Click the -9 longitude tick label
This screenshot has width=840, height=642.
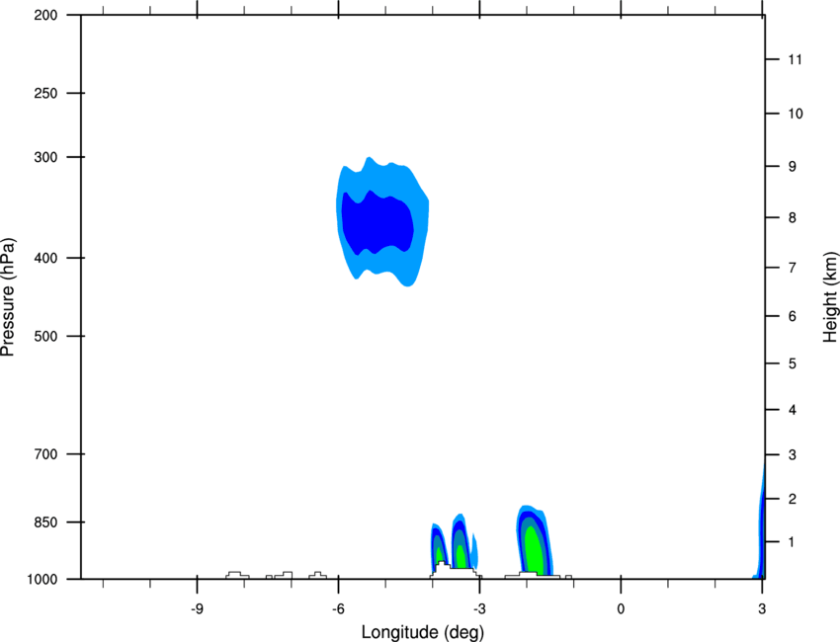tap(197, 609)
